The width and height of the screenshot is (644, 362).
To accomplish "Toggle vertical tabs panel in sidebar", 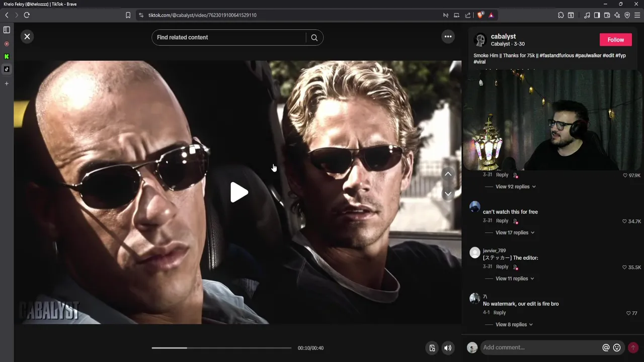I will (7, 30).
